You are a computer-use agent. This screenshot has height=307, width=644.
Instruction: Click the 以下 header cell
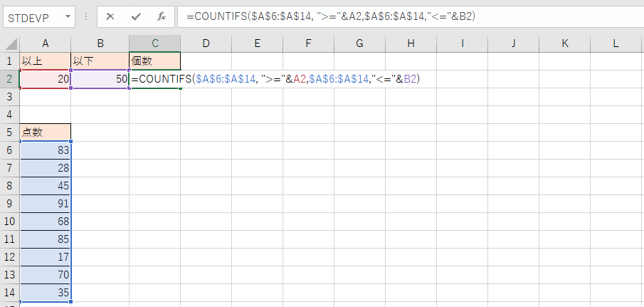pos(100,61)
